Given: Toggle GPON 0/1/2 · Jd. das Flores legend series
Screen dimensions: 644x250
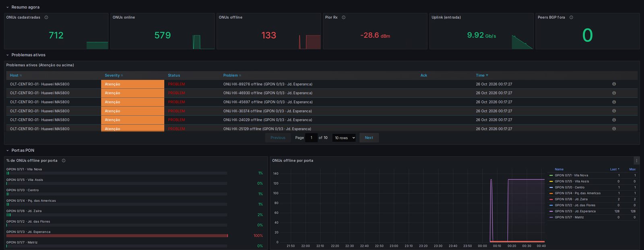Looking at the screenshot, I should [575, 205].
